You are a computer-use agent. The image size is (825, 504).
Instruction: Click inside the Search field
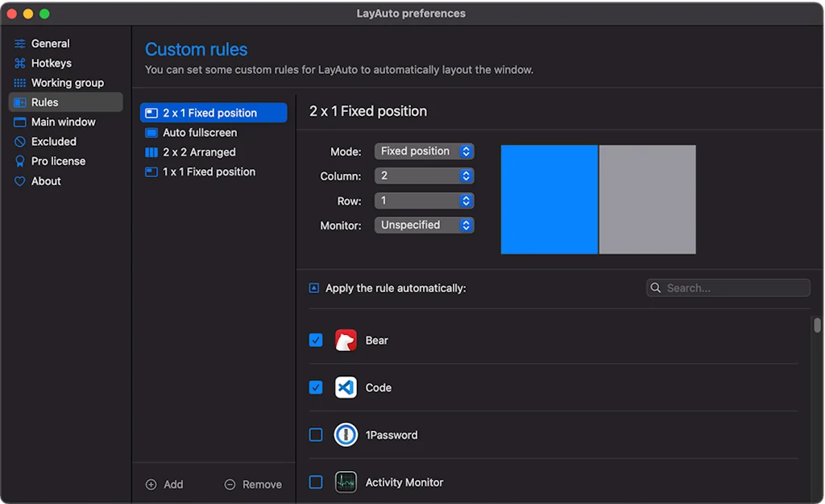click(728, 287)
